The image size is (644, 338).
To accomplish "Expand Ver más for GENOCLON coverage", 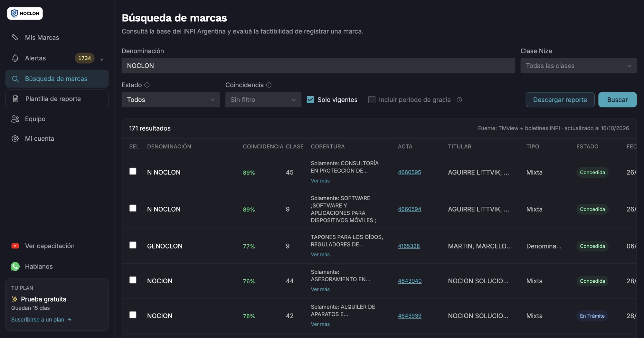I will click(x=320, y=255).
